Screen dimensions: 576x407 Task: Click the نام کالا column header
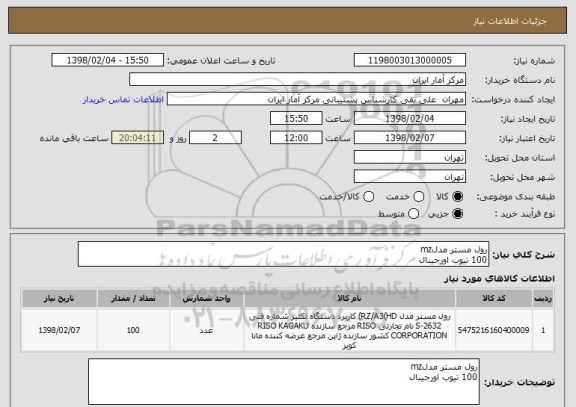[x=349, y=298]
